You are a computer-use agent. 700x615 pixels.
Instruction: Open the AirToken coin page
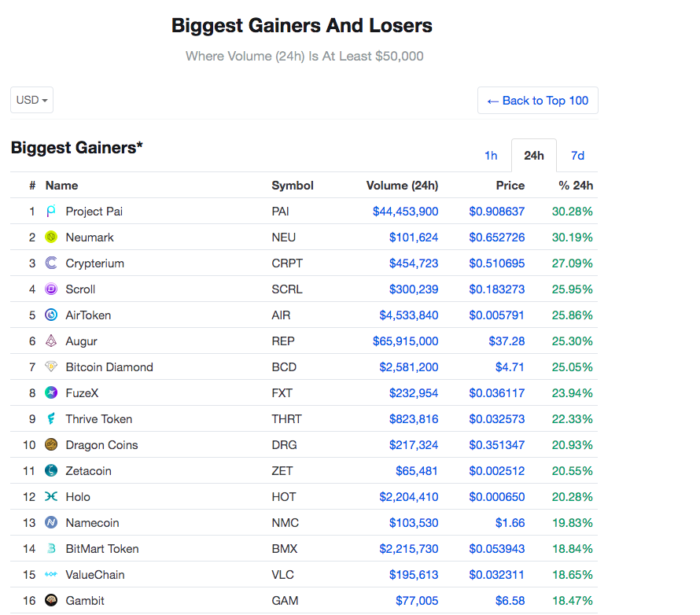click(x=88, y=315)
